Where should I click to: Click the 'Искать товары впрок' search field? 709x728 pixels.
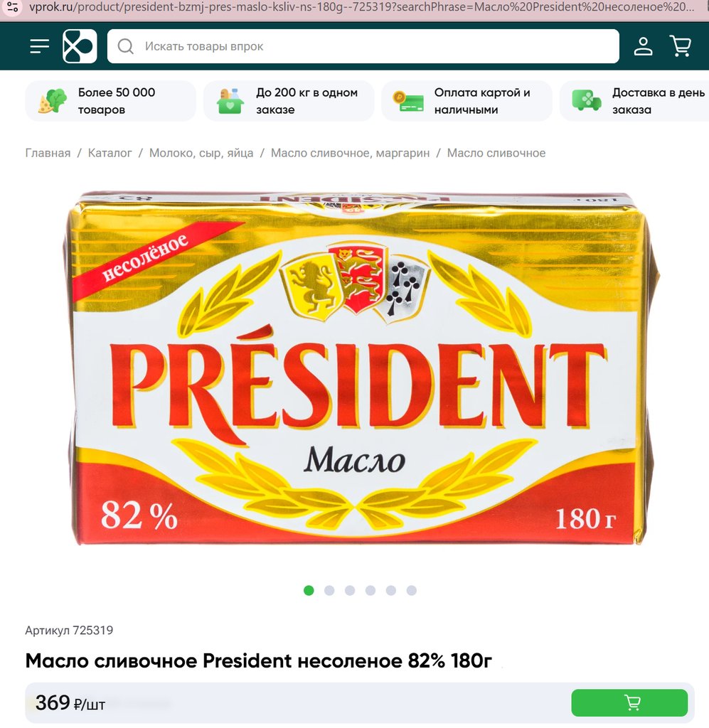click(363, 46)
